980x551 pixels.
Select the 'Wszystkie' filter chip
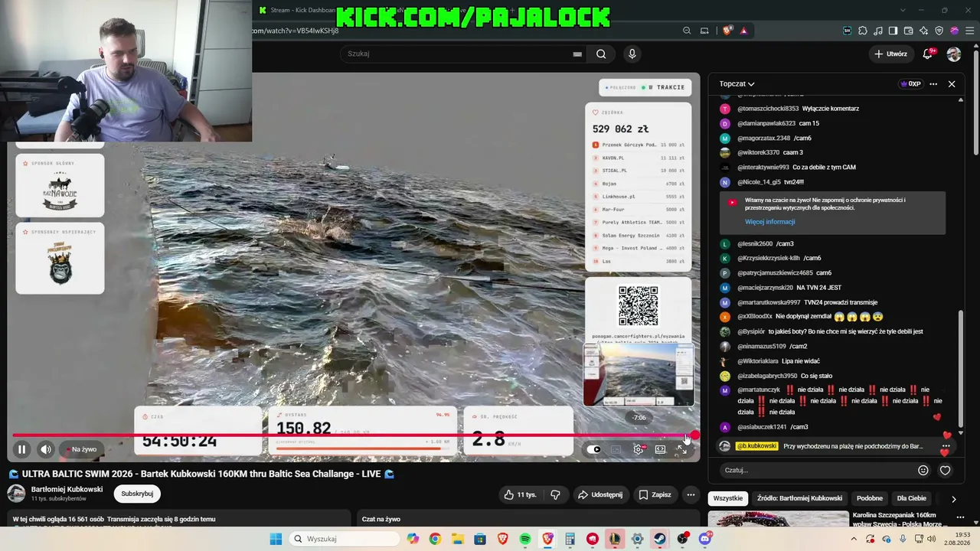coord(727,498)
